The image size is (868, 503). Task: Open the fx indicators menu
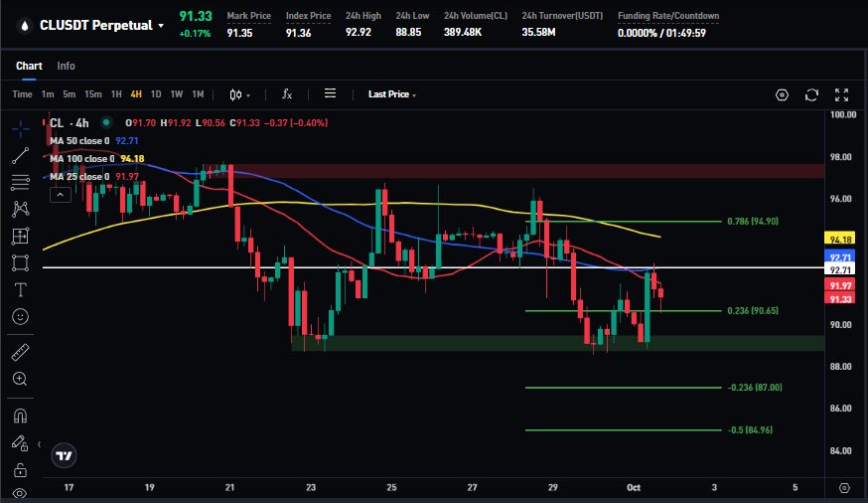(x=287, y=94)
